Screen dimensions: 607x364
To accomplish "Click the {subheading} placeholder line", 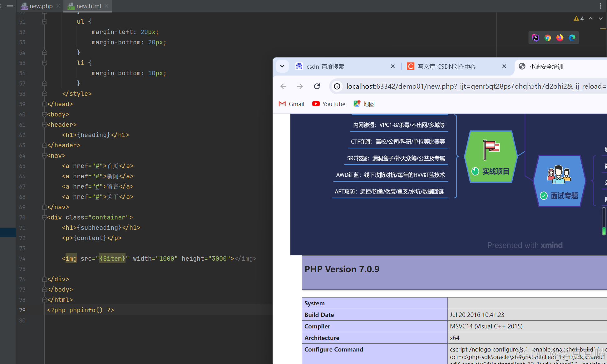I will click(x=101, y=228).
